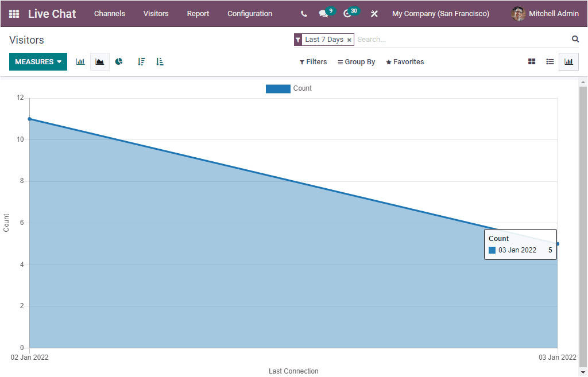The image size is (588, 377).
Task: Expand the Filters menu
Action: [313, 61]
